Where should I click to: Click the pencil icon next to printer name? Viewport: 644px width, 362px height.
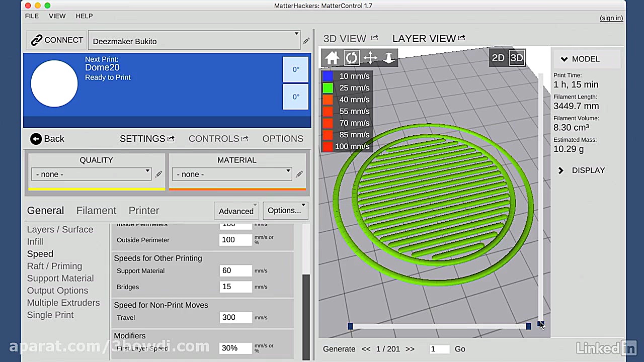306,41
